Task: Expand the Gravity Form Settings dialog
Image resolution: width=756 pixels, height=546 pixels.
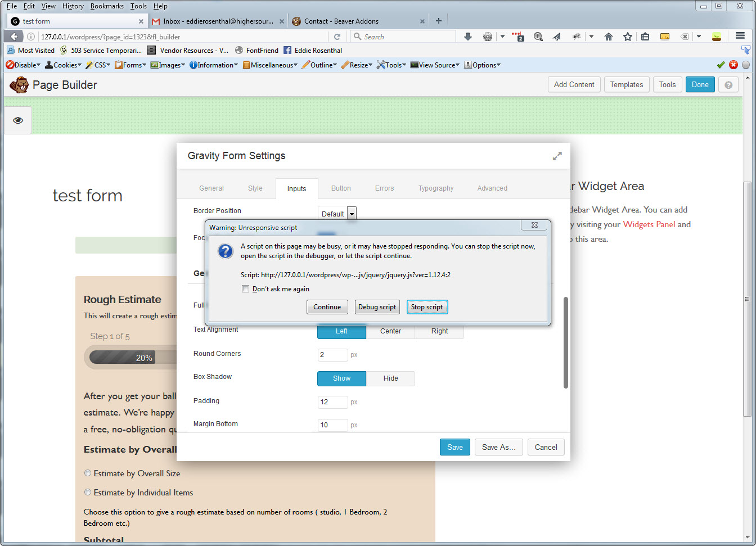Action: [x=557, y=156]
